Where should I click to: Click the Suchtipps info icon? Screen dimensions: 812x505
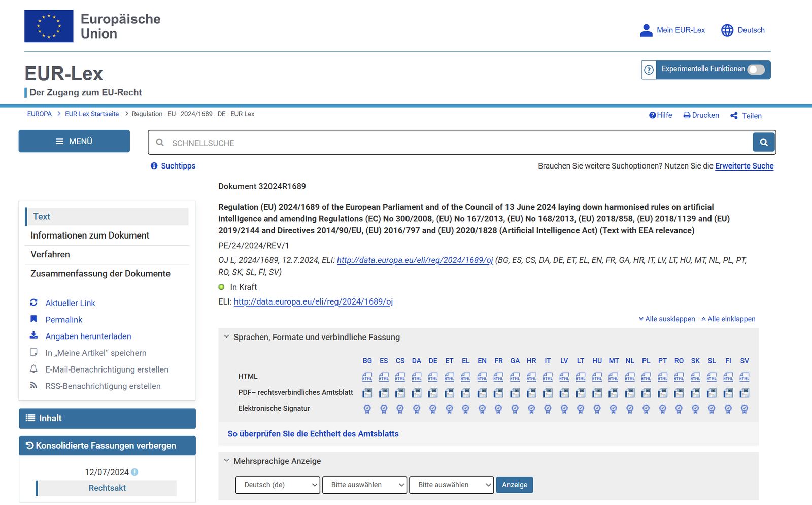pos(154,166)
